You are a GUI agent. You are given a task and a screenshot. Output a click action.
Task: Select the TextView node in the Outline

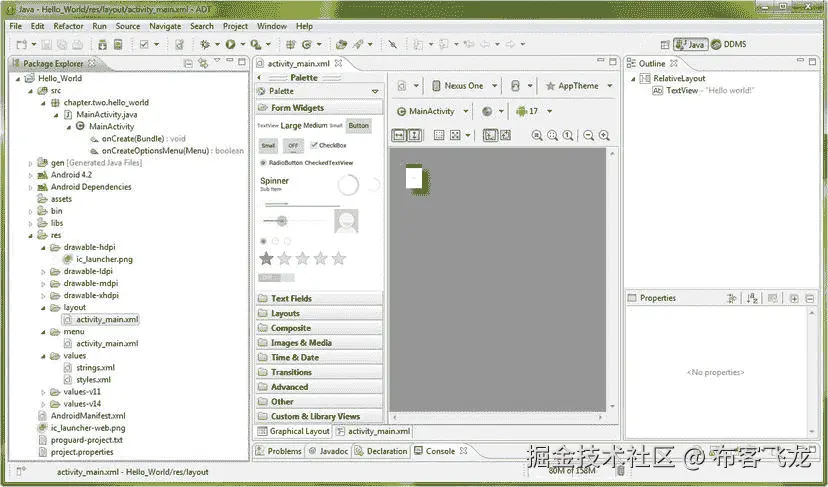coord(703,90)
